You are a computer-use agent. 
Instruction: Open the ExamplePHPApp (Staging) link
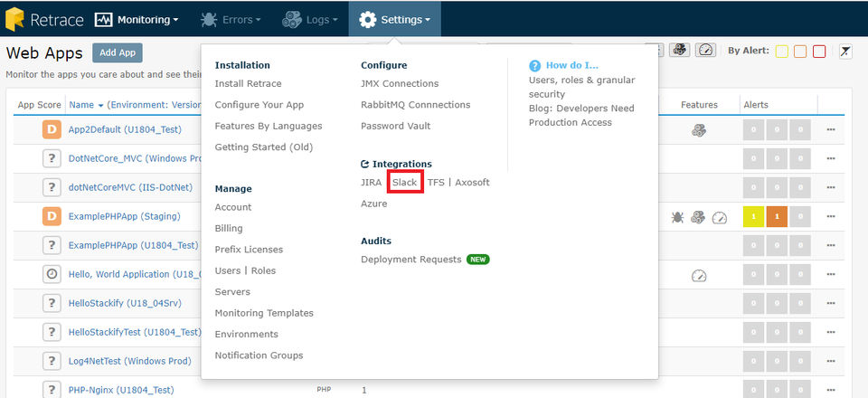(x=124, y=216)
